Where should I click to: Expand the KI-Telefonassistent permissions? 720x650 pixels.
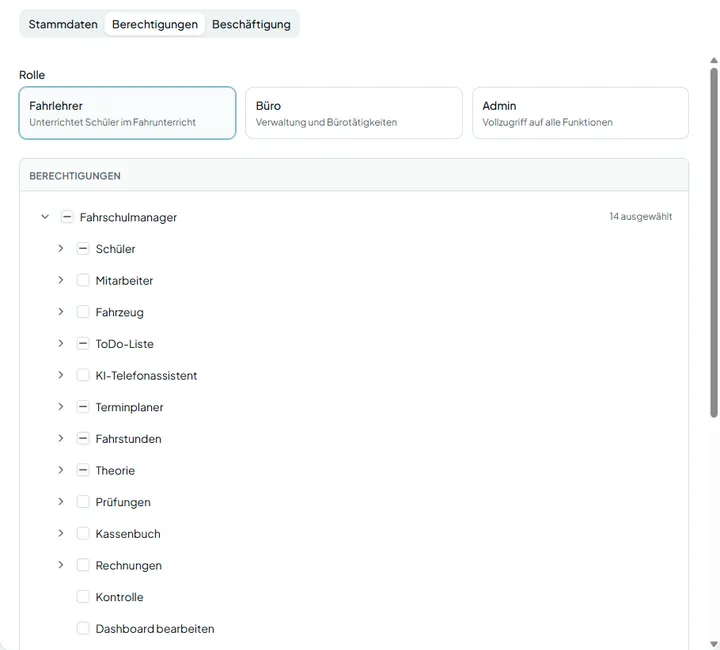pyautogui.click(x=61, y=375)
